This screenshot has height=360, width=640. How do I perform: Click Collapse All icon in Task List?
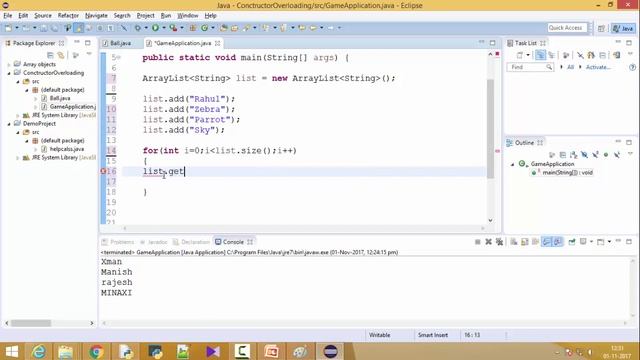point(602,55)
